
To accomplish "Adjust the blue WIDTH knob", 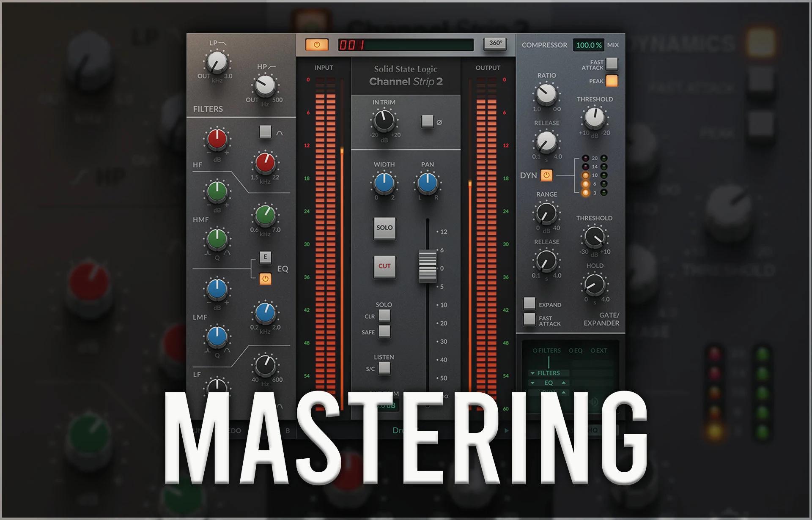I will click(384, 183).
